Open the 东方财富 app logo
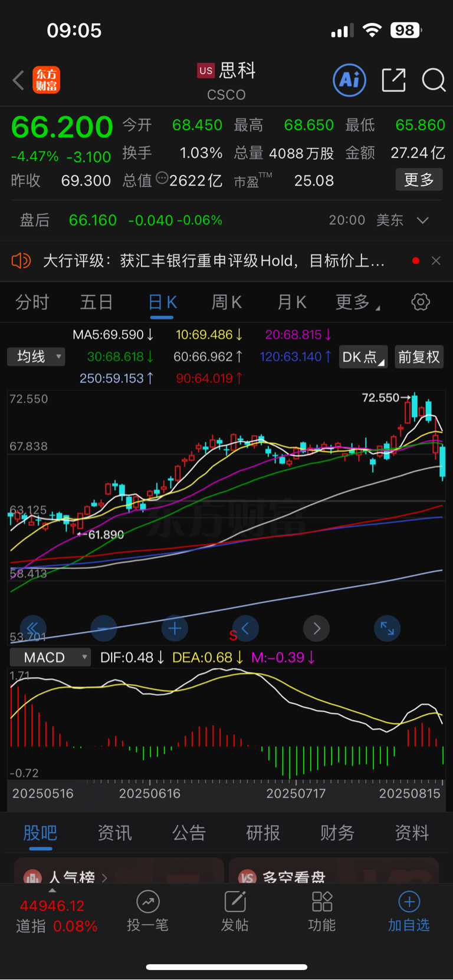453x980 pixels. [47, 80]
